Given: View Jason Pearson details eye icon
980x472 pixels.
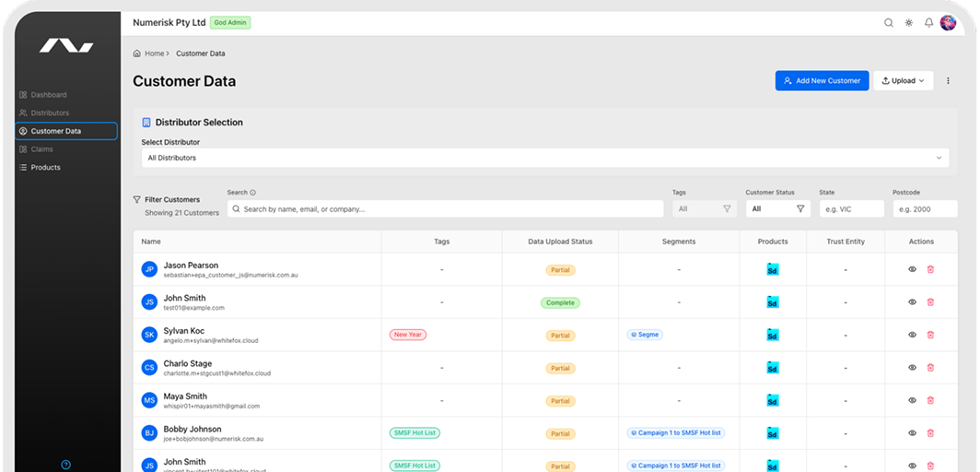Looking at the screenshot, I should (x=912, y=269).
